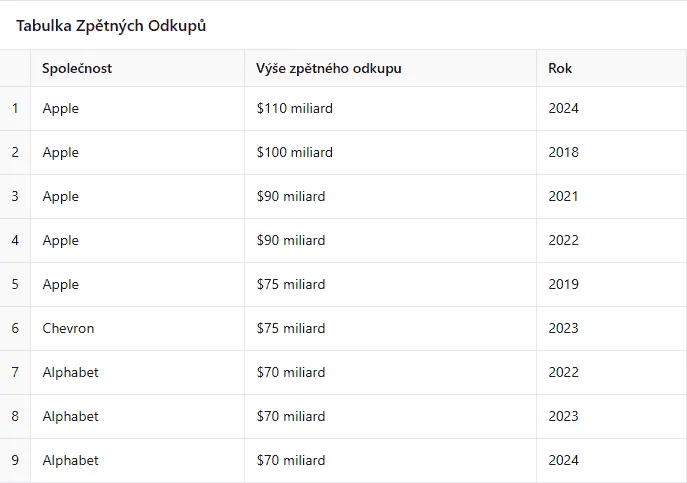
Task: Select the $110 miliard cell
Action: [295, 108]
